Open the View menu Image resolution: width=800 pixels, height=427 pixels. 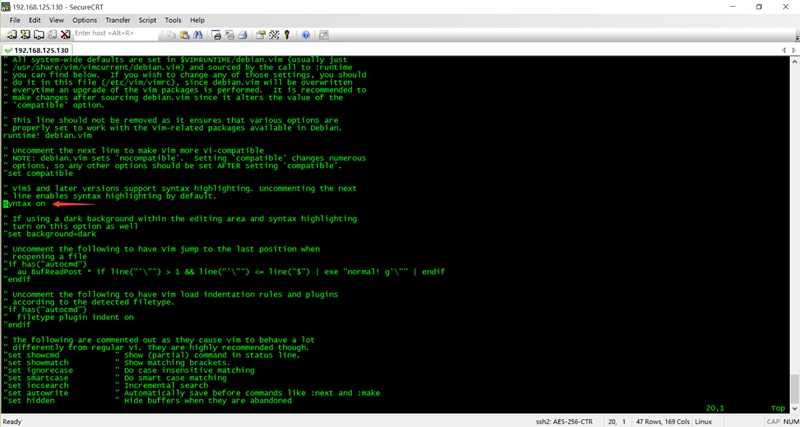pyautogui.click(x=56, y=20)
